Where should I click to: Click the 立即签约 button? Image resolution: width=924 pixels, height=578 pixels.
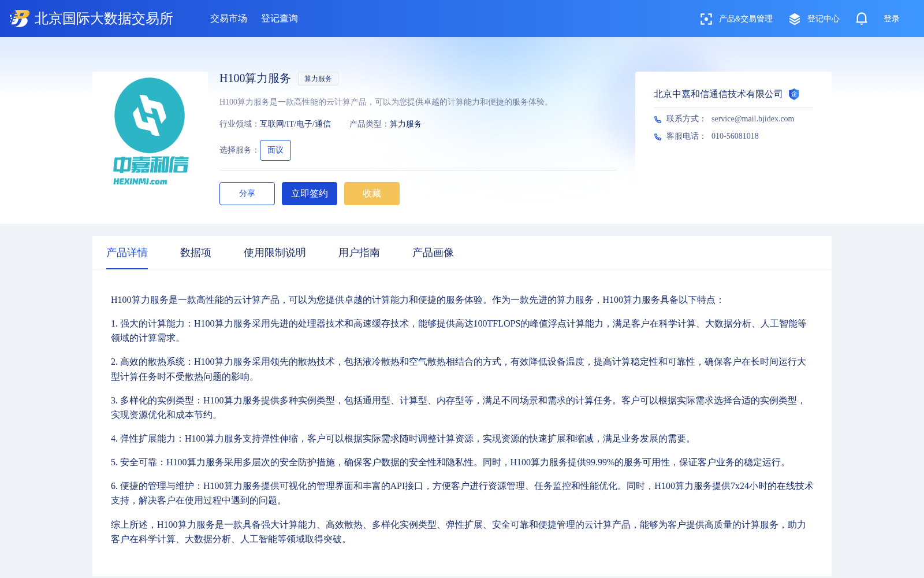tap(310, 194)
